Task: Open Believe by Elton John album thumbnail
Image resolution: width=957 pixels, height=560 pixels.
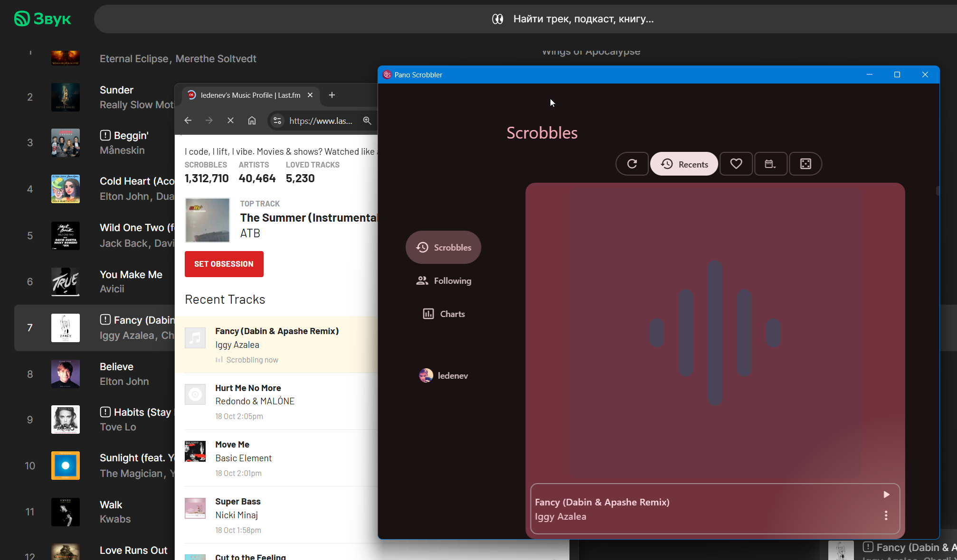Action: [66, 374]
